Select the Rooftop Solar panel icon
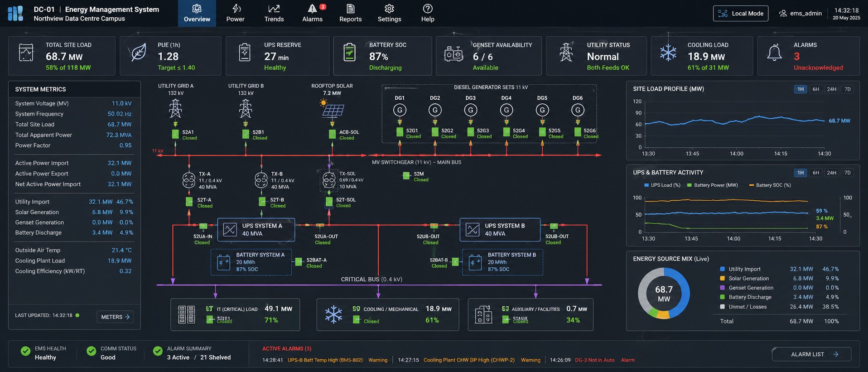The image size is (868, 372). point(332,109)
